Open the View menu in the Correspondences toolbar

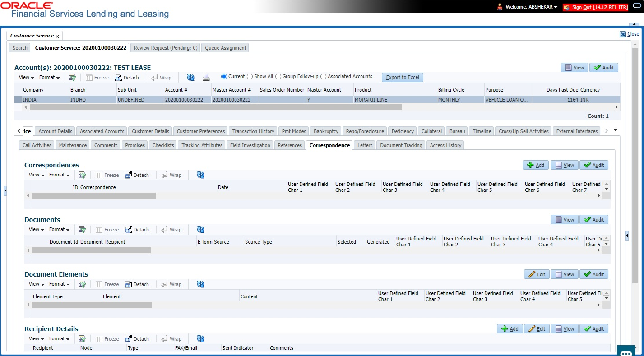[36, 175]
